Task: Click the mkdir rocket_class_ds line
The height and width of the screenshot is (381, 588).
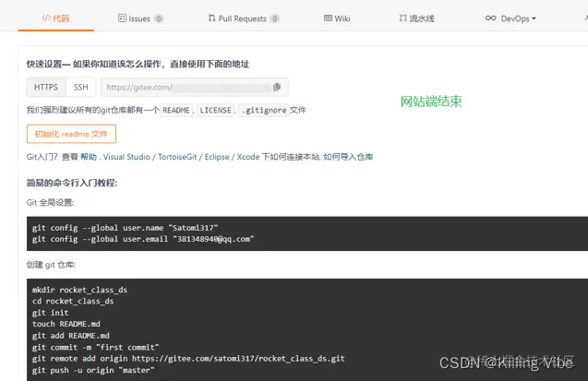Action: pos(79,290)
